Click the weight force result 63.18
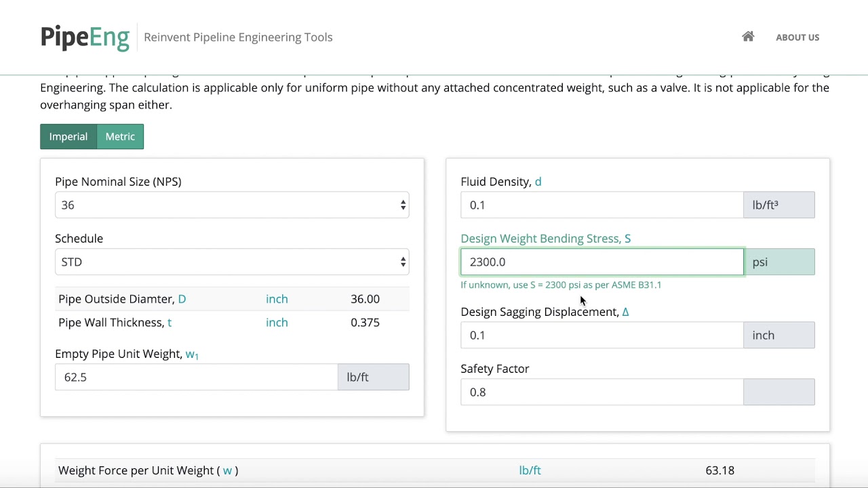Screen dimensions: 868x488 [x=719, y=470]
